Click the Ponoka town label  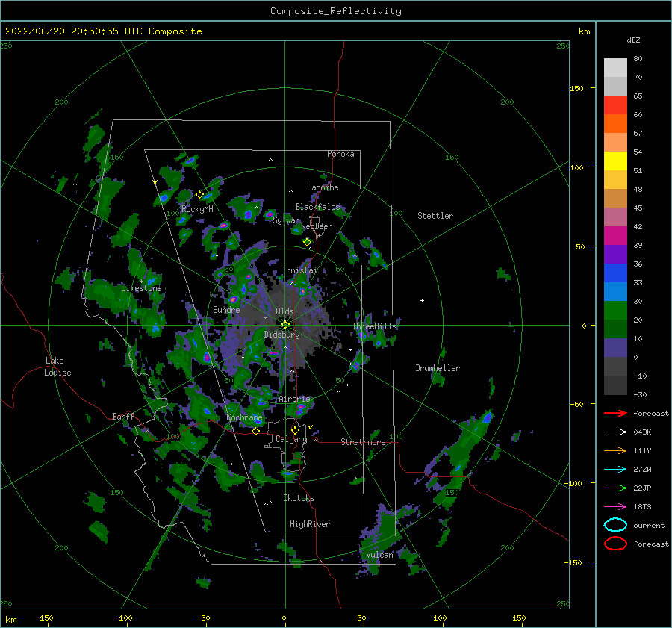tap(340, 154)
